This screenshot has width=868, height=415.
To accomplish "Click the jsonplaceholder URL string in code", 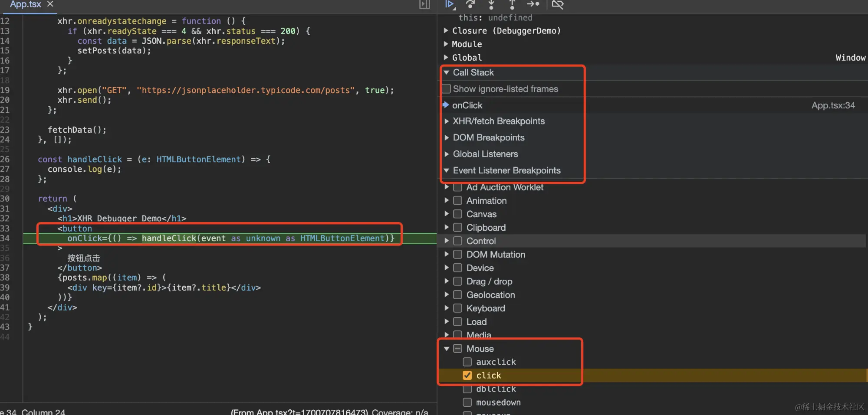I will (x=246, y=90).
